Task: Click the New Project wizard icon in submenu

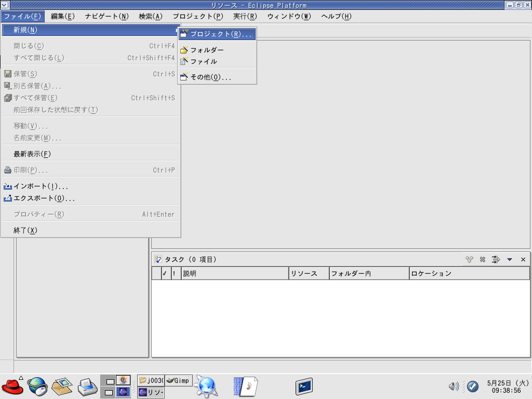Action: point(184,34)
